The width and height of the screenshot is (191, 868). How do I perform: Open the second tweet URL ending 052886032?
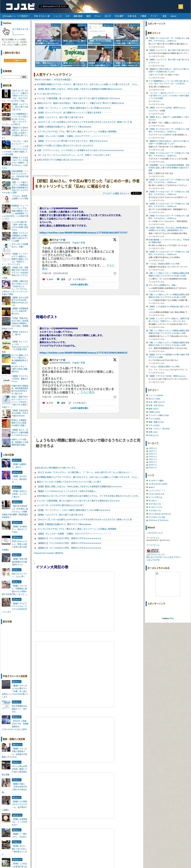[x=83, y=353]
